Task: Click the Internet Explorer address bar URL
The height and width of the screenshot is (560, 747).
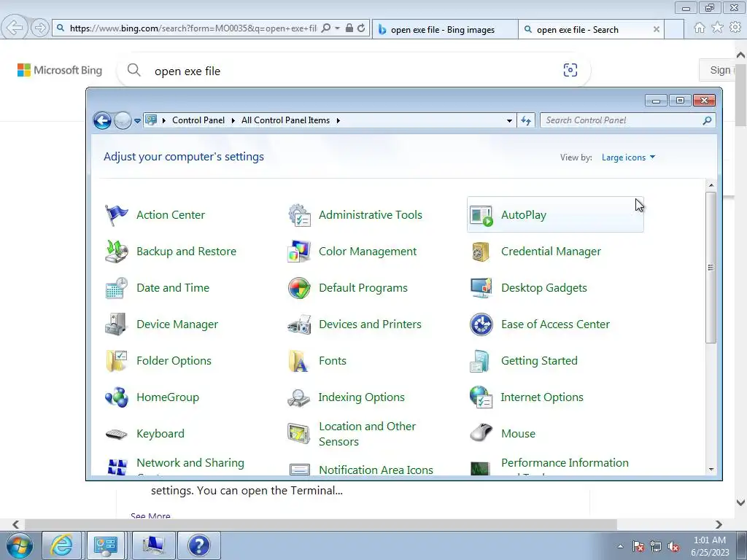Action: (193, 28)
